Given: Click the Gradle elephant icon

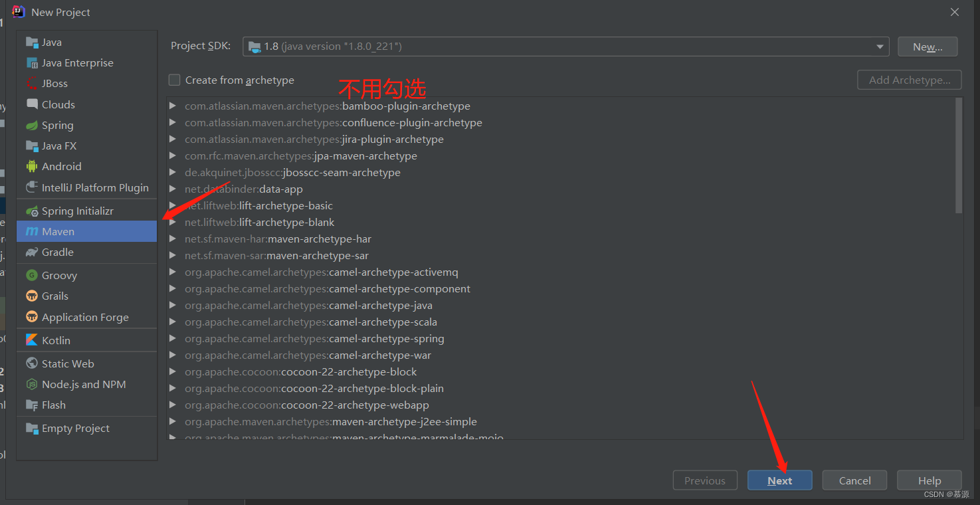Looking at the screenshot, I should tap(32, 252).
